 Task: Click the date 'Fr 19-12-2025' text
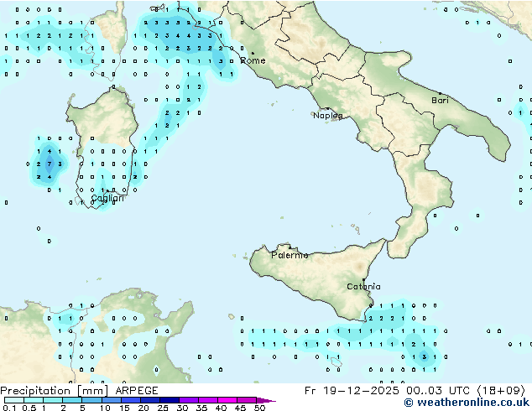(x=352, y=391)
